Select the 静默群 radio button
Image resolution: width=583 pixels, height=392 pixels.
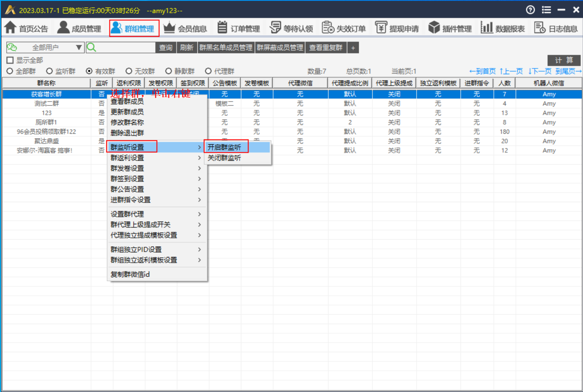pyautogui.click(x=168, y=71)
